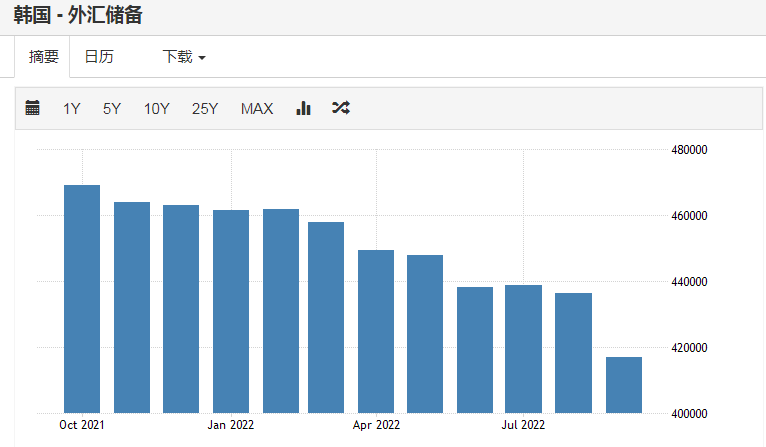
Task: Select the 1Y time range
Action: (71, 108)
